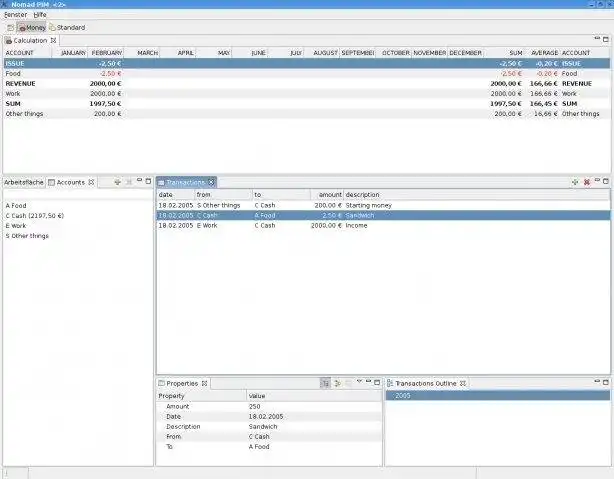Select the Work row in Calculation table
614x479 pixels.
(x=307, y=94)
